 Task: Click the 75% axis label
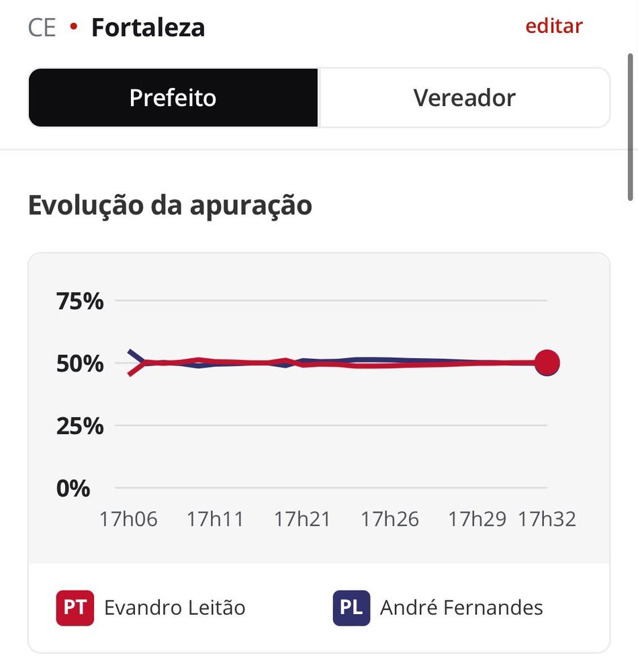(80, 301)
